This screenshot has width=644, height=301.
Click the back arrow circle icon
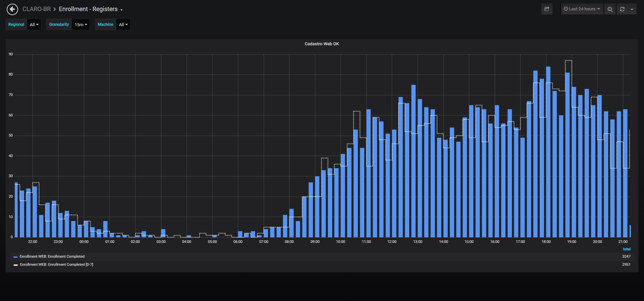12,9
